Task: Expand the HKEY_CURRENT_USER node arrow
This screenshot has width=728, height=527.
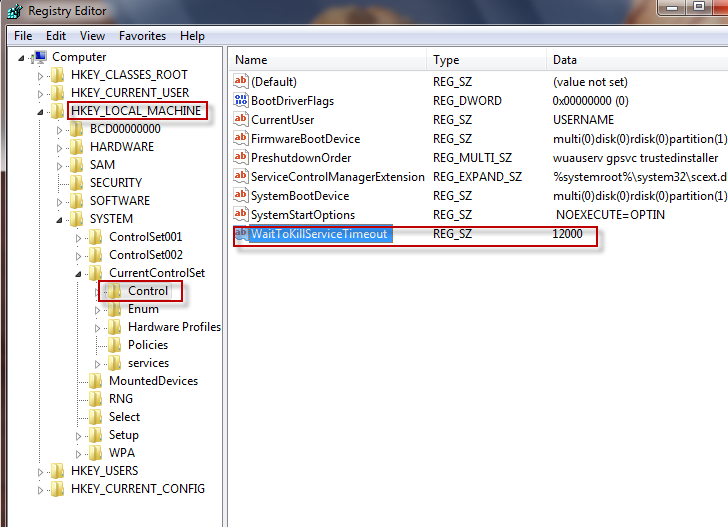Action: point(40,94)
